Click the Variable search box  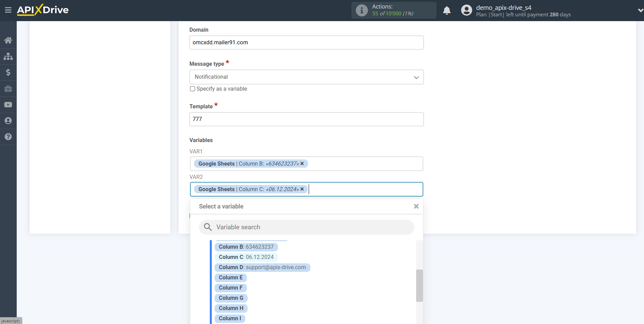click(x=307, y=227)
